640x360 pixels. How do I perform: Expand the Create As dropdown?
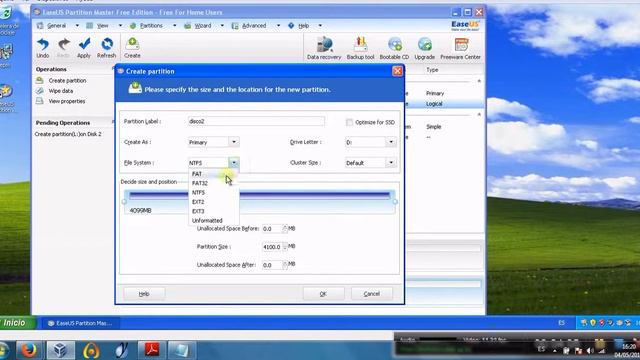234,142
